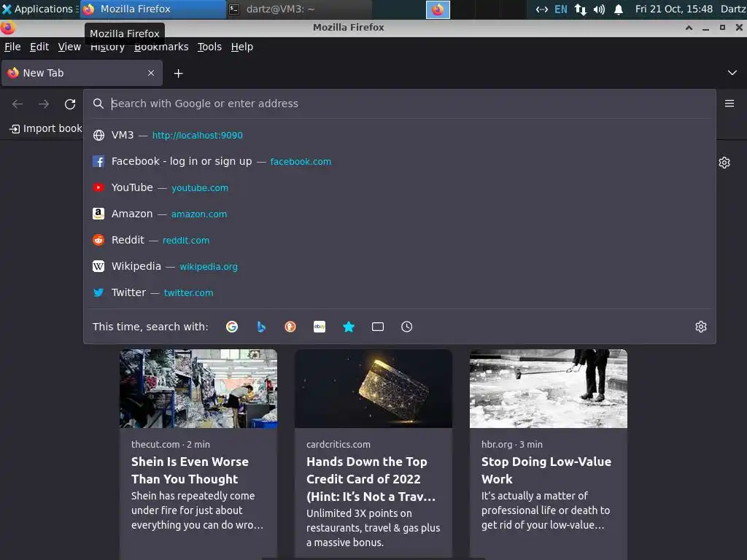Click the Facebook favicon in suggestions
The height and width of the screenshot is (560, 747).
point(98,161)
